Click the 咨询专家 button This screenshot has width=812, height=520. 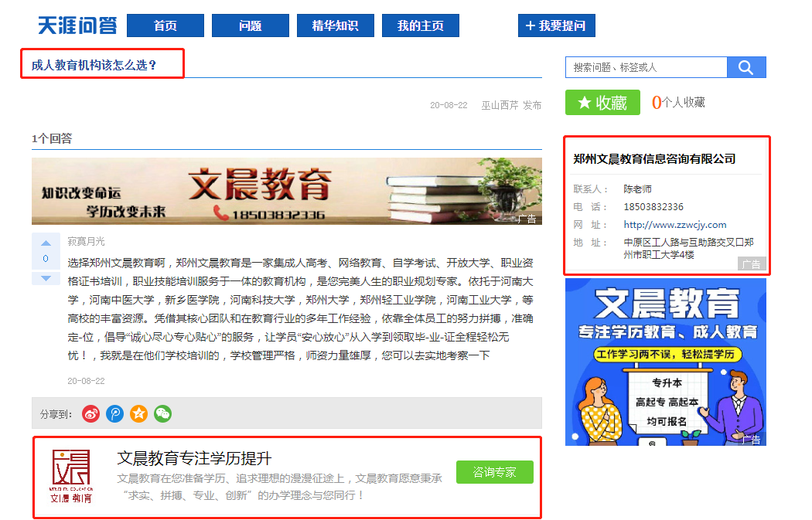coord(495,472)
